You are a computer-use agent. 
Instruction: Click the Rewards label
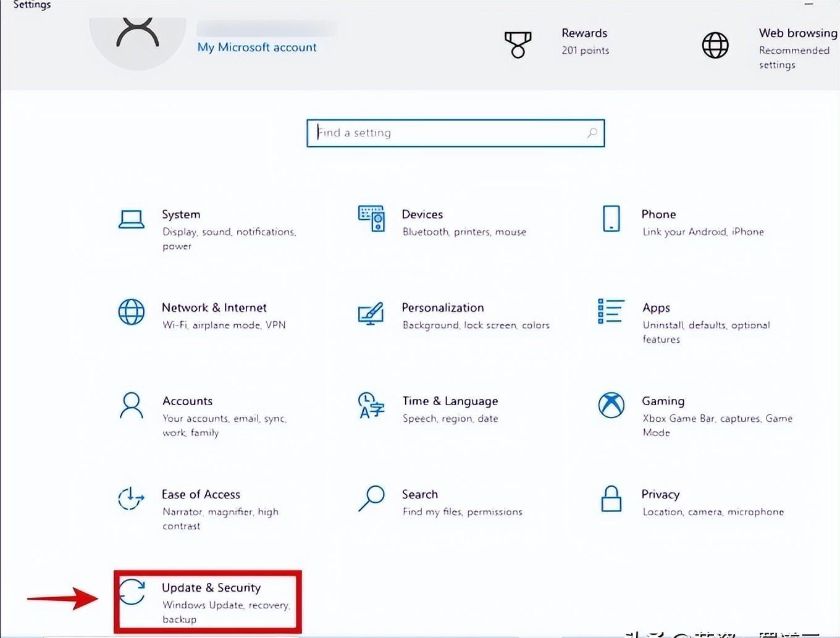pyautogui.click(x=584, y=33)
